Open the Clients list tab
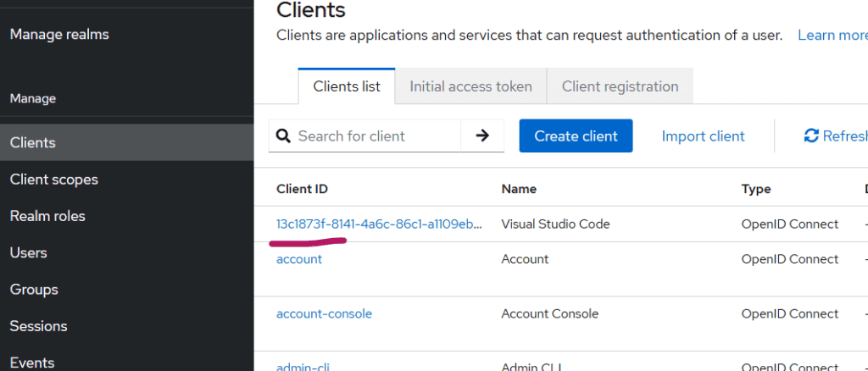The image size is (868, 371). click(347, 86)
